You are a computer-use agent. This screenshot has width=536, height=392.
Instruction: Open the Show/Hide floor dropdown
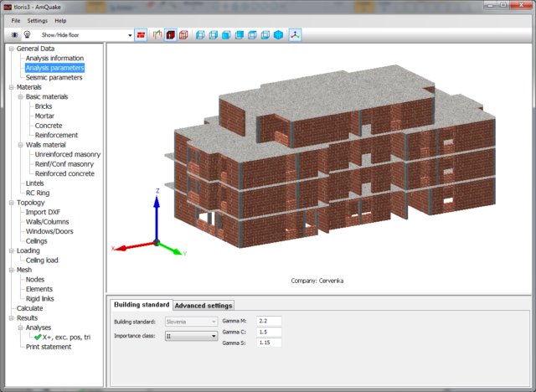(x=130, y=35)
